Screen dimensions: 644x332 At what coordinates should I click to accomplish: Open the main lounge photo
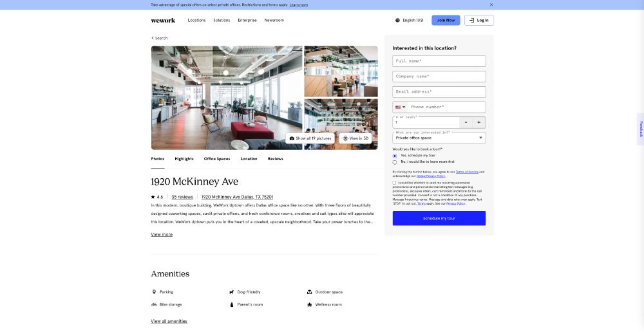tap(227, 98)
